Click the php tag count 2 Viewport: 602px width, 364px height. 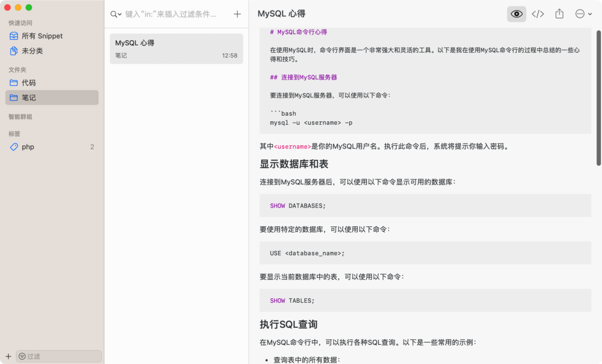click(x=92, y=147)
